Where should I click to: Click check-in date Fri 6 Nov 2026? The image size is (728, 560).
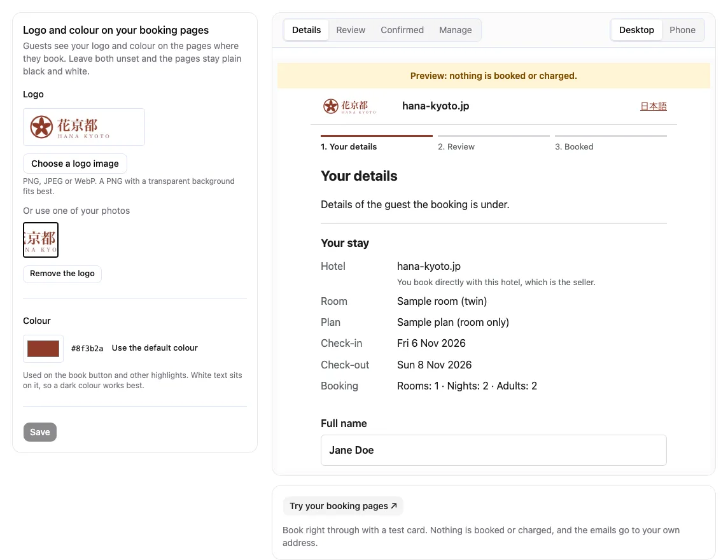[431, 343]
